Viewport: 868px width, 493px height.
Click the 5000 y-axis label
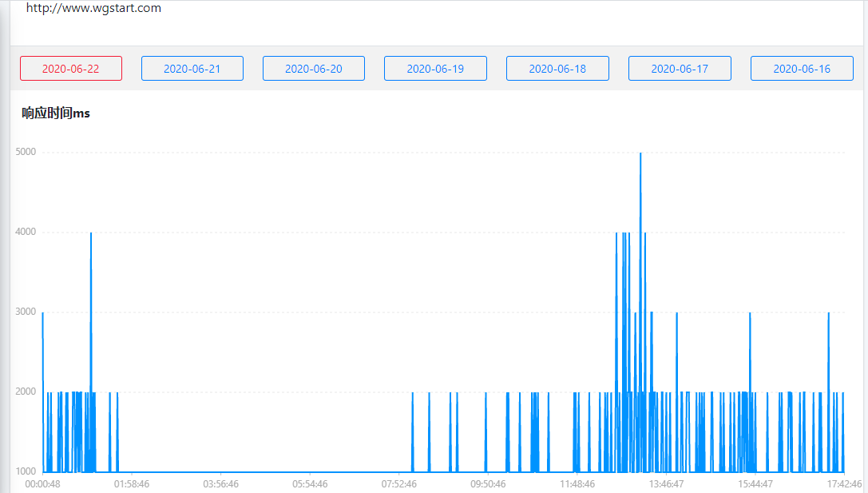coord(26,152)
